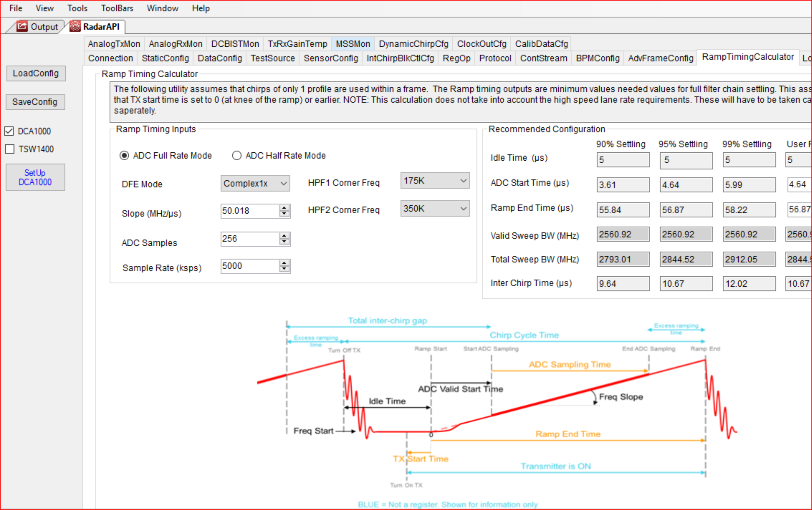Click the 99% Settling Total Sweep BW value

[749, 259]
